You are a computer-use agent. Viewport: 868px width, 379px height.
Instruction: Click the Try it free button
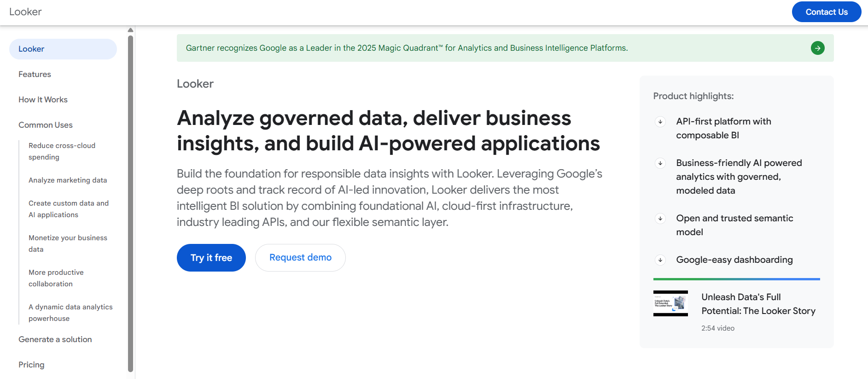pyautogui.click(x=211, y=258)
